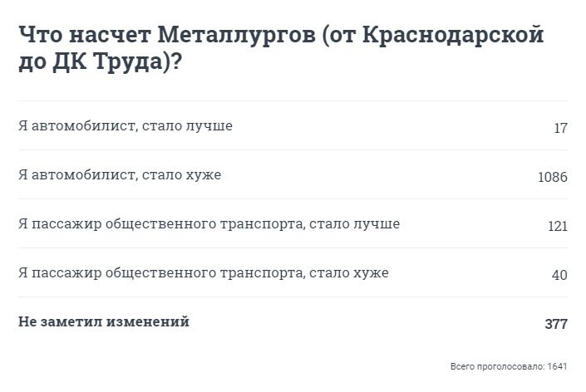Click the vote count 1086
Viewport: 586px width, 392px height.
click(x=553, y=177)
